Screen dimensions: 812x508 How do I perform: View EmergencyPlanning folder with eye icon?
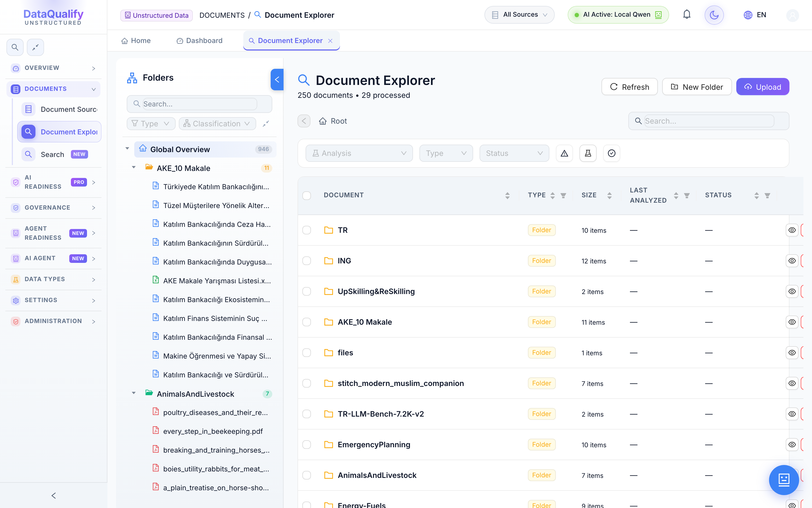[x=792, y=445]
